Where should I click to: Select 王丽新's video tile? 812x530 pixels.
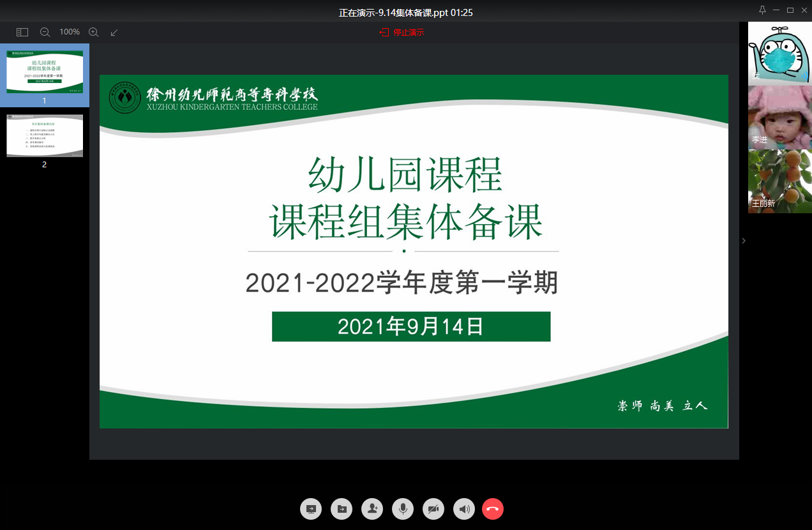tap(779, 181)
